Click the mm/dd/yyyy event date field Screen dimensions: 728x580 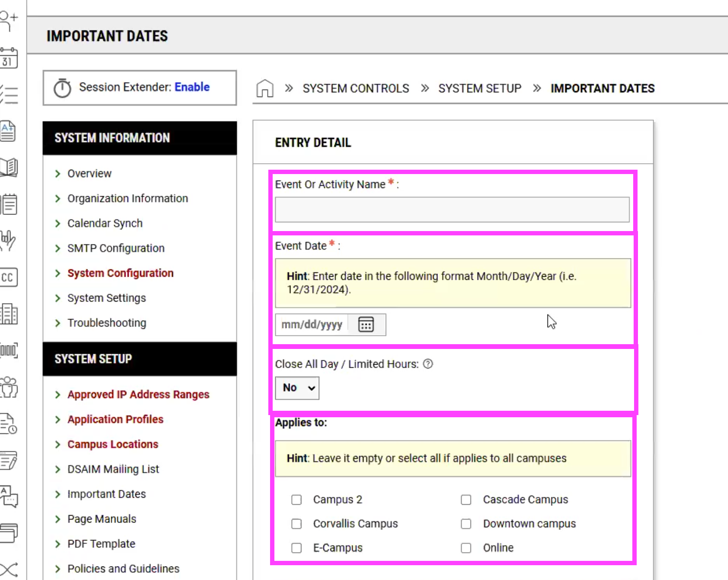312,325
